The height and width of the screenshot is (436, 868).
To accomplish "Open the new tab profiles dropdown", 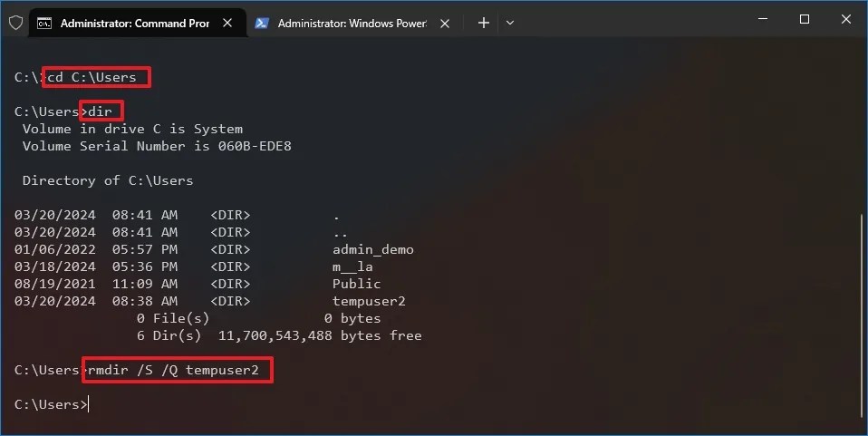I will point(510,23).
